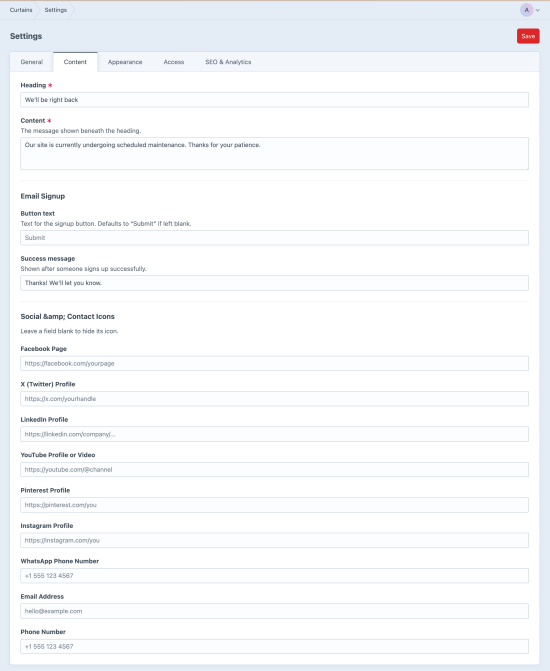Switch to the Access tab
550x671 pixels.
[174, 62]
